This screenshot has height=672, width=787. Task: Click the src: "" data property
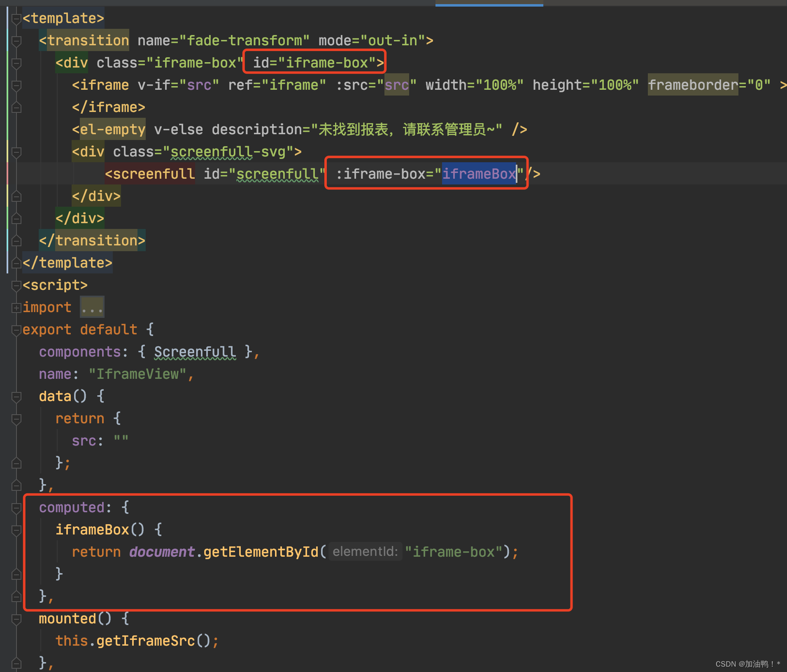[x=100, y=441]
